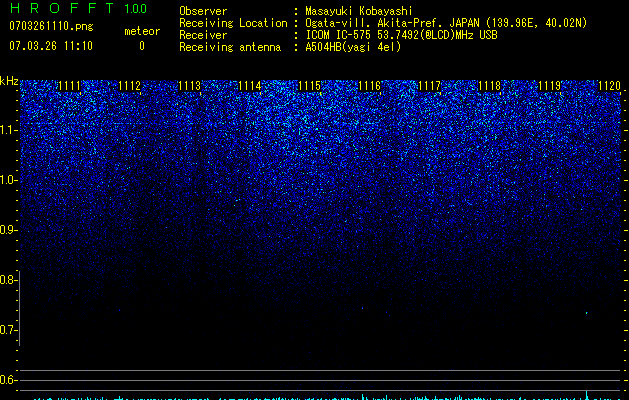Click the 1112 time marker
Image resolution: width=629 pixels, height=400 pixels.
[130, 86]
